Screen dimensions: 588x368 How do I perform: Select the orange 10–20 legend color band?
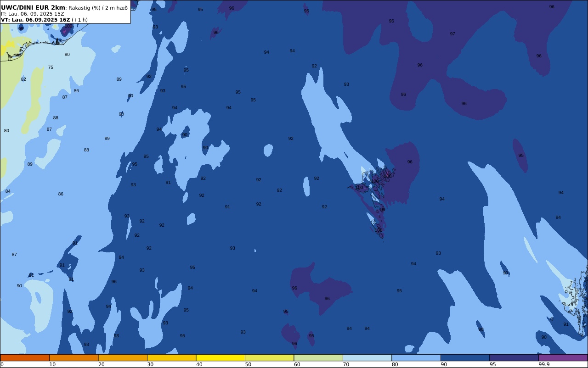pyautogui.click(x=73, y=357)
